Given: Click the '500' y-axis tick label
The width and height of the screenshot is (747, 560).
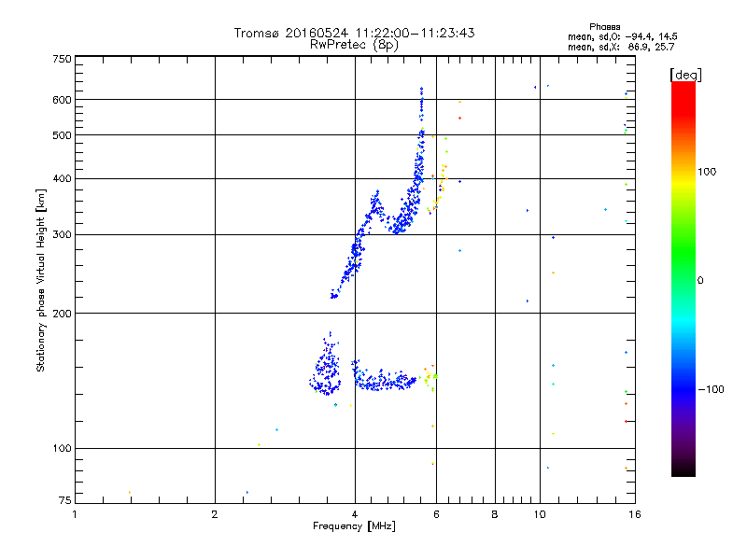Looking at the screenshot, I should [x=62, y=135].
